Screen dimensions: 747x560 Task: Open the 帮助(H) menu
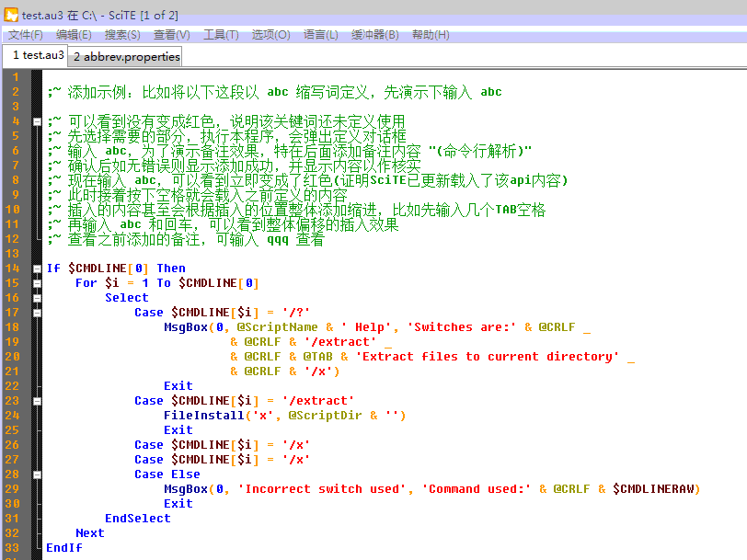click(x=431, y=35)
